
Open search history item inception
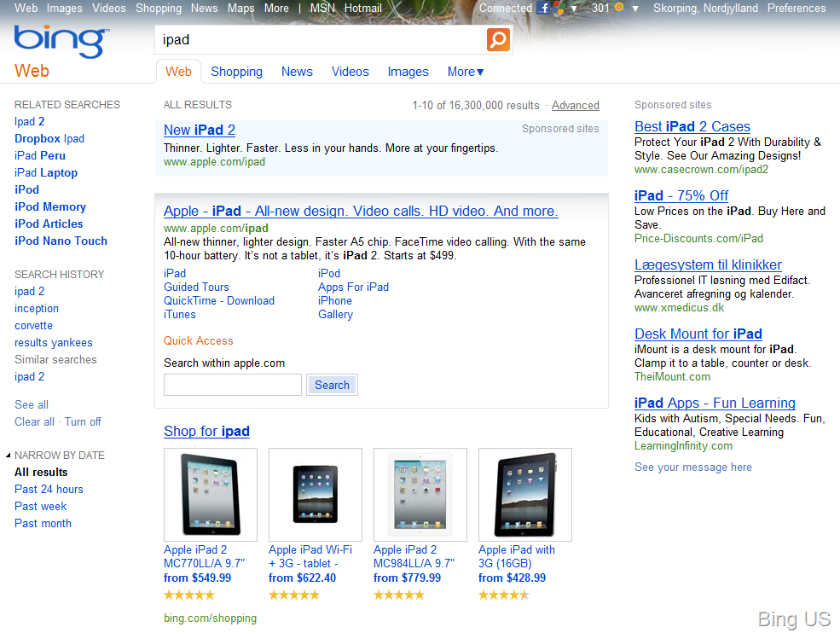37,309
